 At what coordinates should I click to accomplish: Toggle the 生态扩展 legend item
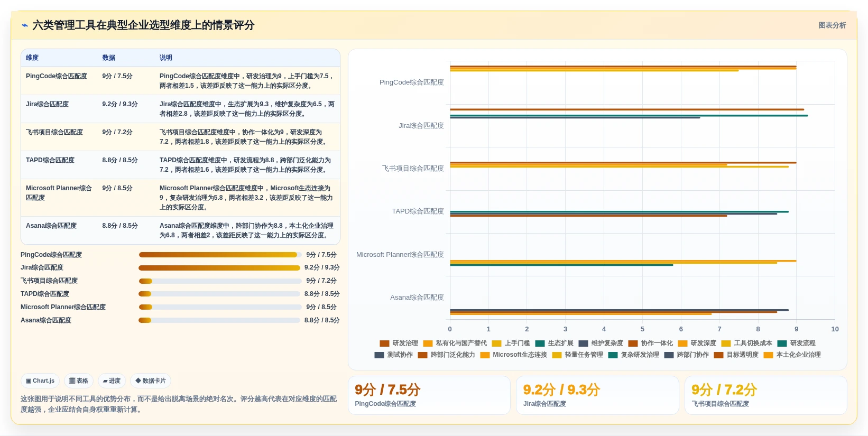(x=554, y=343)
